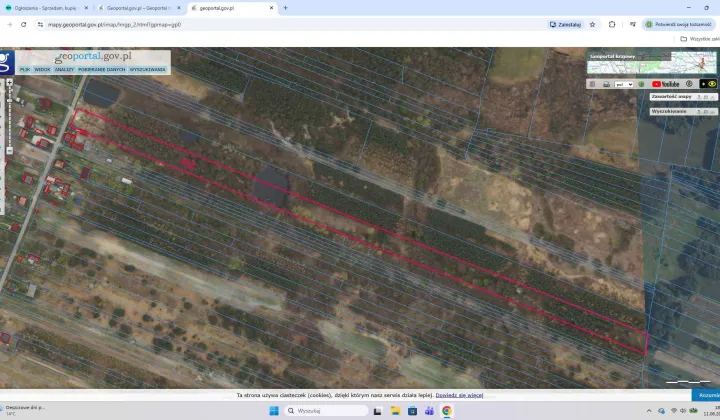Open the 'Wszystkie zakładki' bookmarks folder
The height and width of the screenshot is (420, 720).
click(700, 39)
